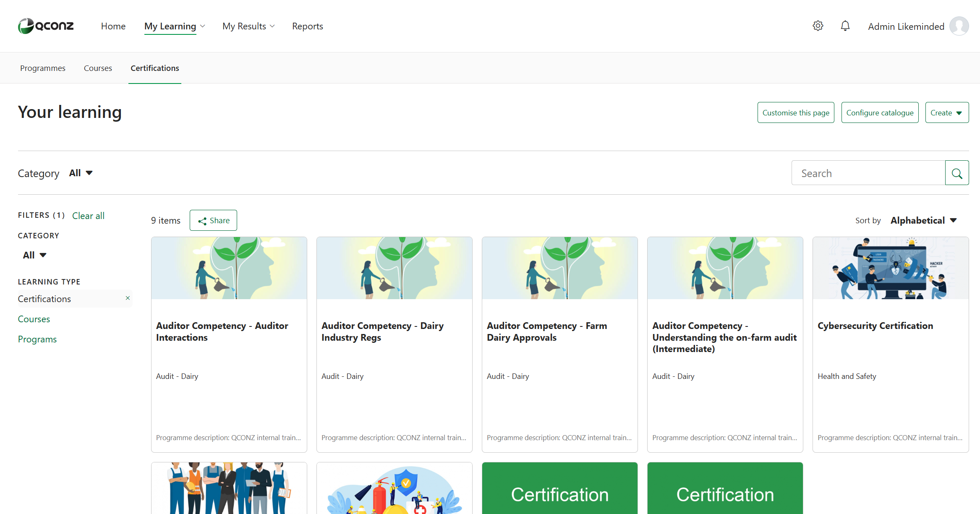This screenshot has width=980, height=514.
Task: Open the first green Certification tile
Action: pyautogui.click(x=560, y=488)
